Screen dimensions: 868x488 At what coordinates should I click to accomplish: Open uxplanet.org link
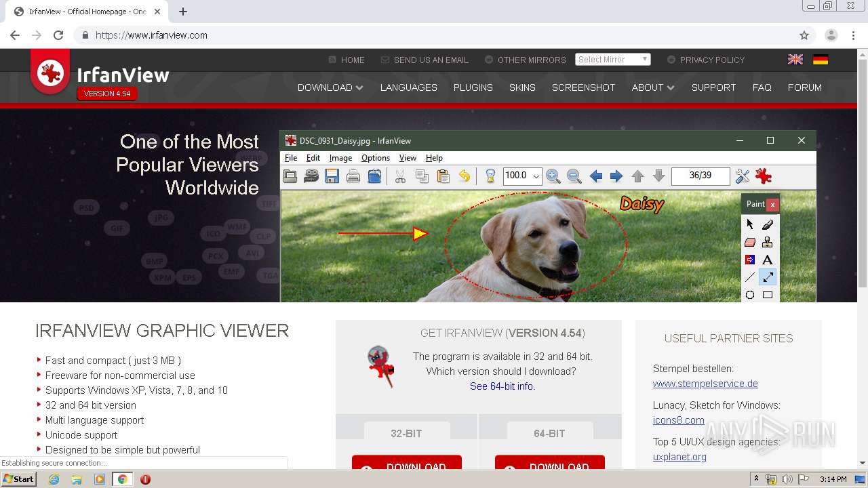point(679,457)
